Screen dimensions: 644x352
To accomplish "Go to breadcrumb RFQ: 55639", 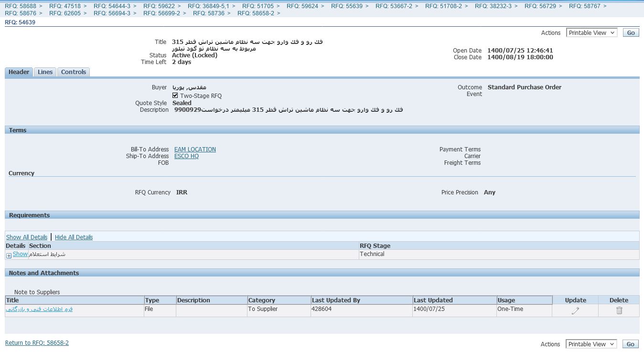I will coord(347,6).
